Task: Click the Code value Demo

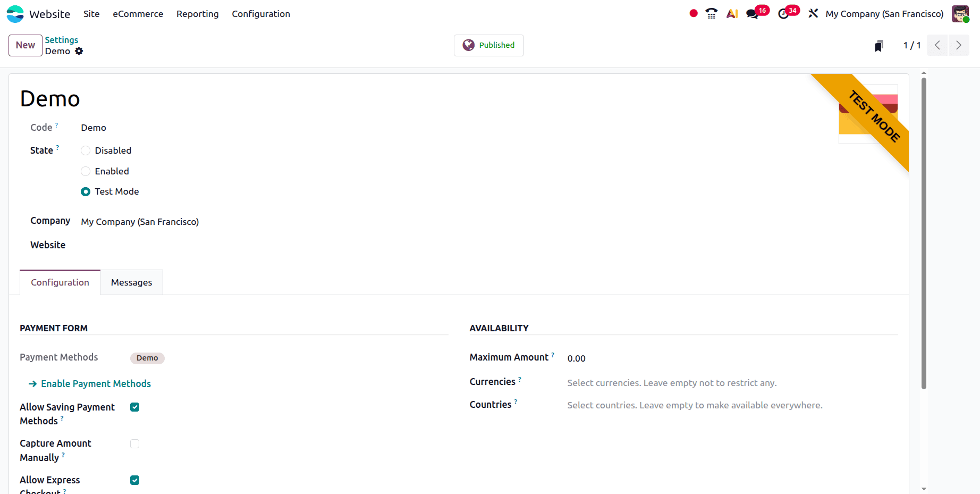Action: point(94,128)
